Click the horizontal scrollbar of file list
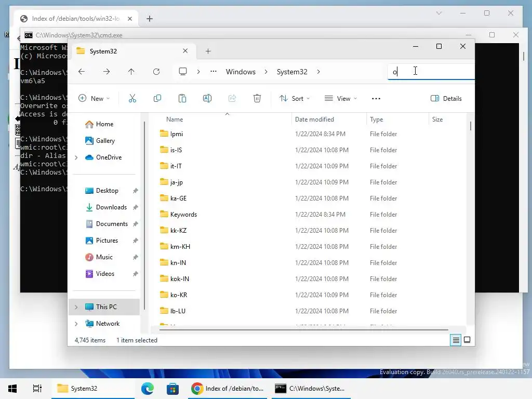 click(x=303, y=329)
